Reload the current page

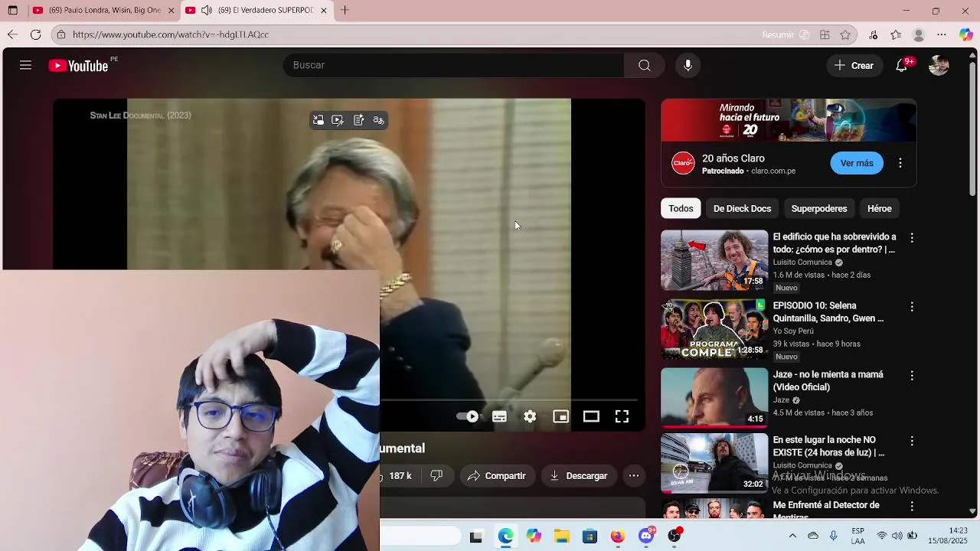pos(35,34)
